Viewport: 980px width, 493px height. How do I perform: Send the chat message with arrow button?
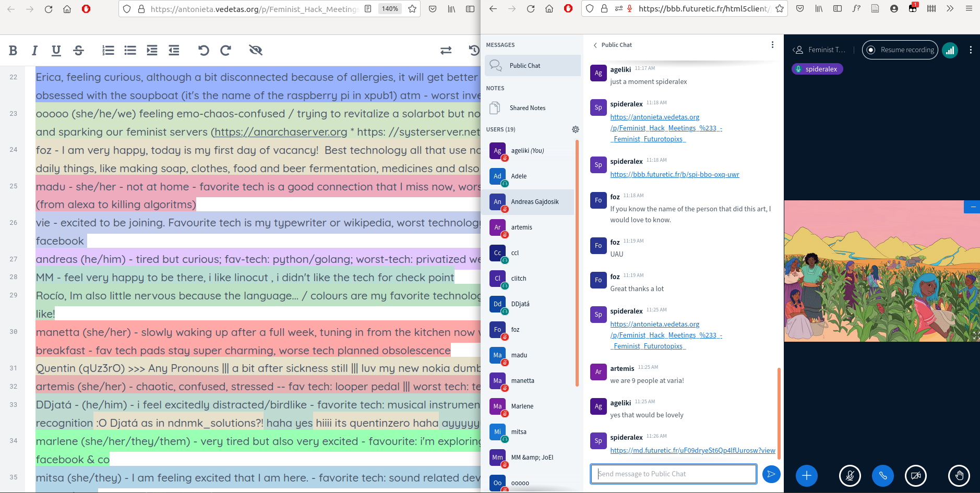coord(771,474)
